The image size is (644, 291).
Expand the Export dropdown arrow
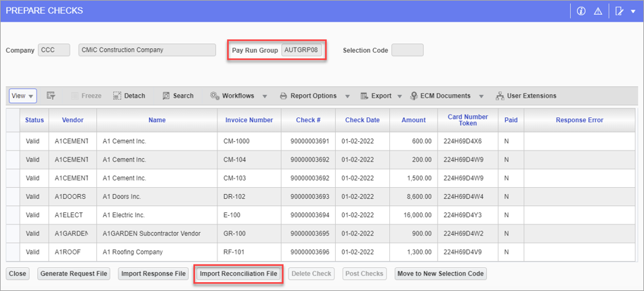pos(400,96)
